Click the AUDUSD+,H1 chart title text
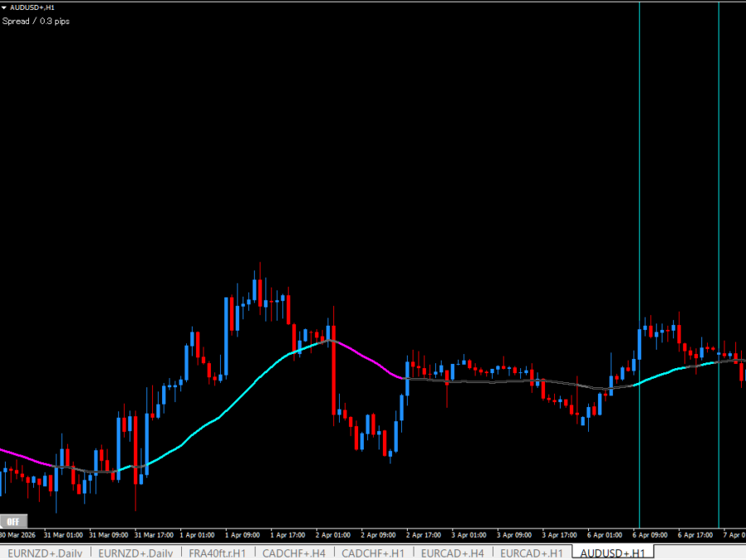This screenshot has height=560, width=746. pyautogui.click(x=32, y=7)
